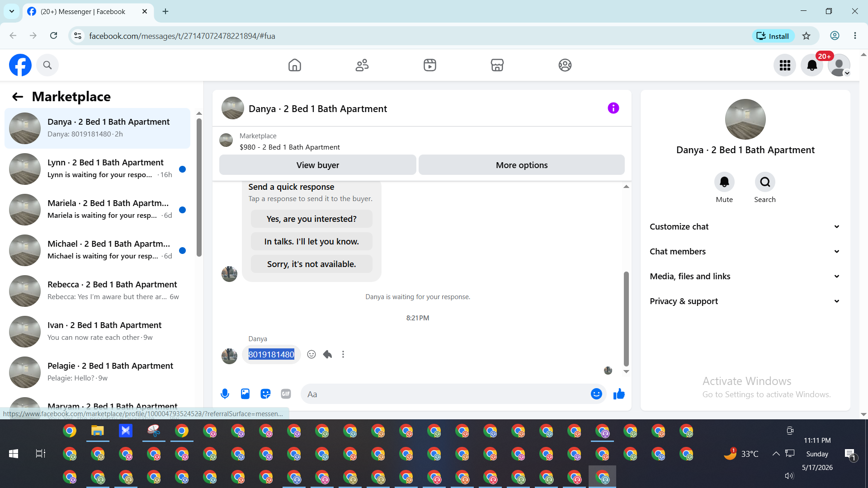Show hidden system tray icons chevron
Screen dimensions: 868x488
click(x=776, y=454)
